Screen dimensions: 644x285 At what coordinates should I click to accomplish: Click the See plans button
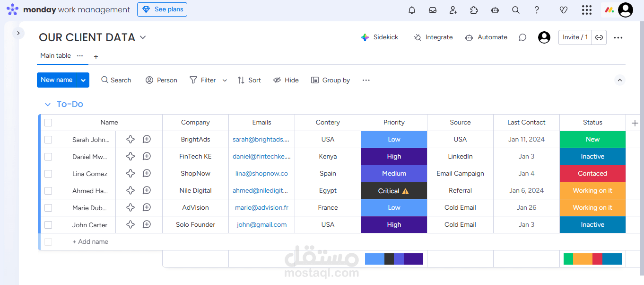coord(162,9)
